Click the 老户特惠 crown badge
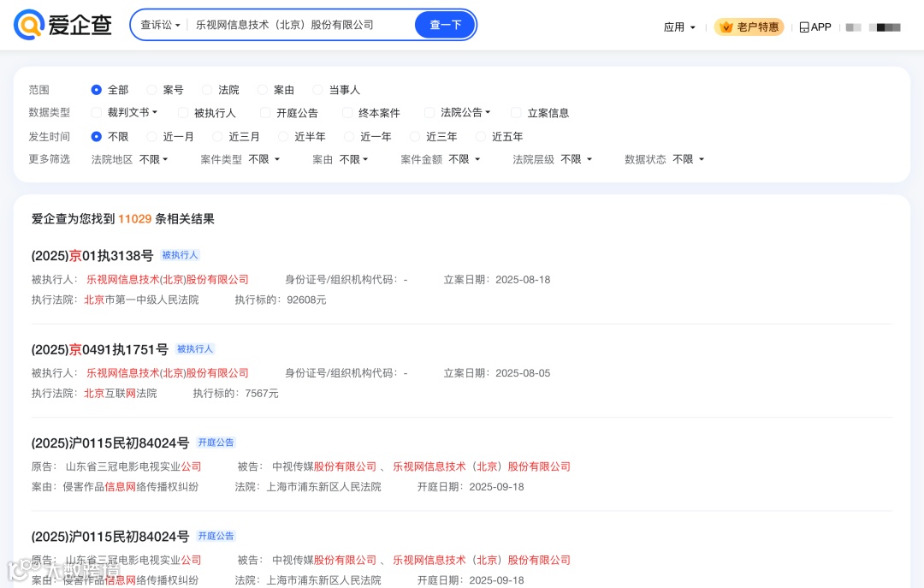 pyautogui.click(x=749, y=27)
